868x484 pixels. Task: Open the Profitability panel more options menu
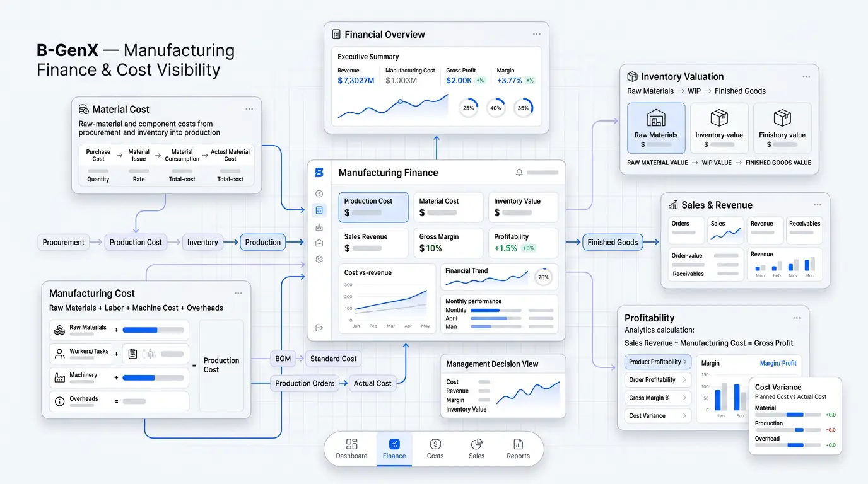click(797, 318)
